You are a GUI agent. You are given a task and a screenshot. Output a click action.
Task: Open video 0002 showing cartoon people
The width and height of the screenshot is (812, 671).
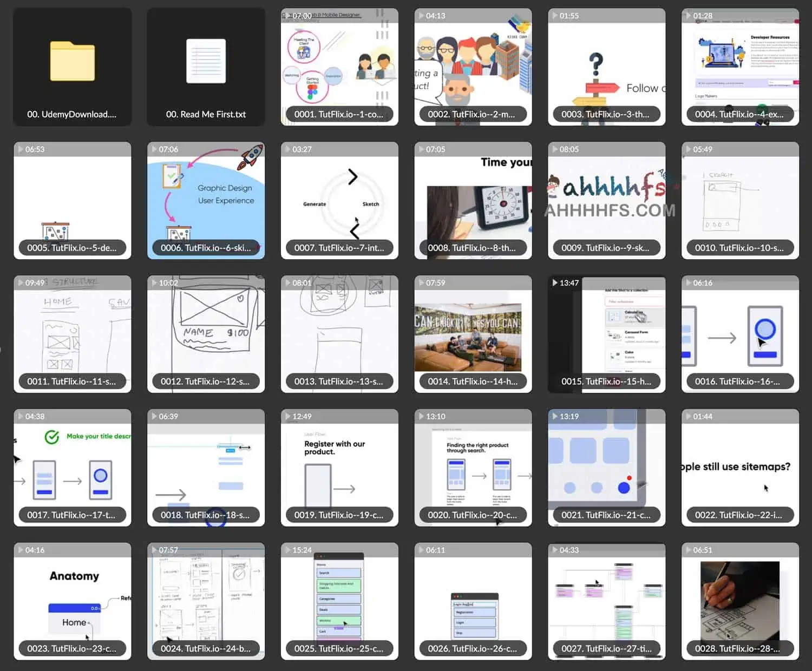(473, 65)
